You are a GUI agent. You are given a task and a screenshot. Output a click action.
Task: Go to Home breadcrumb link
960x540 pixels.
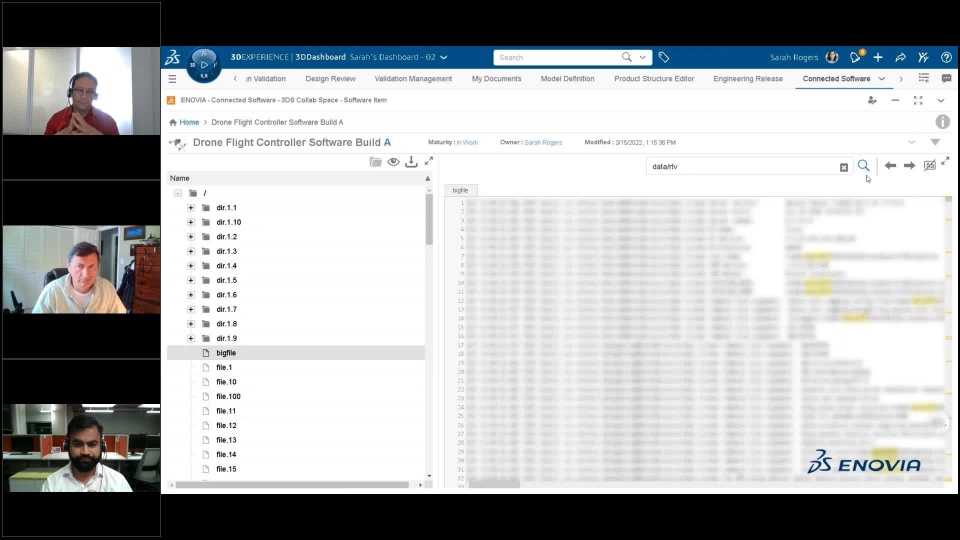click(x=189, y=122)
